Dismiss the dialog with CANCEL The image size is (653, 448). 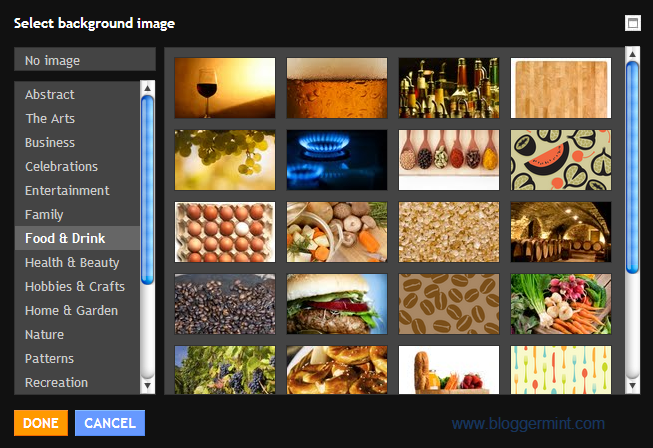click(x=110, y=423)
